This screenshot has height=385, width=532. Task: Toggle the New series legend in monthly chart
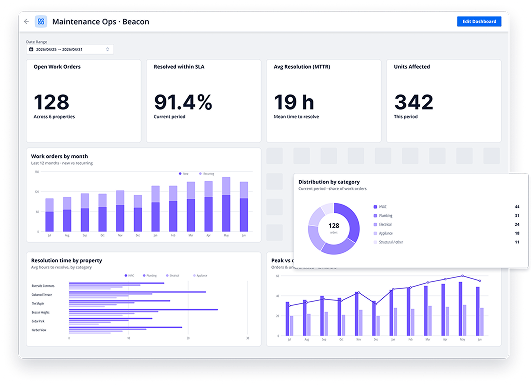point(184,174)
